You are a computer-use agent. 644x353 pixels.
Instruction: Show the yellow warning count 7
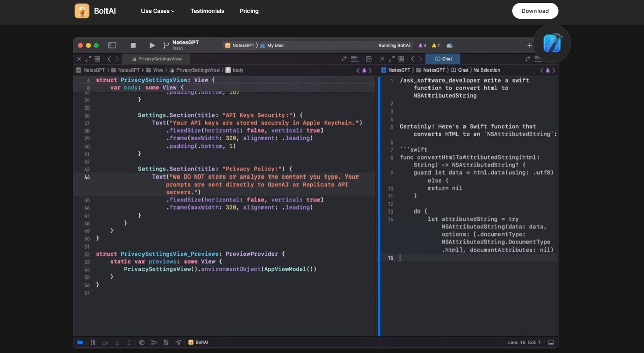pyautogui.click(x=435, y=45)
